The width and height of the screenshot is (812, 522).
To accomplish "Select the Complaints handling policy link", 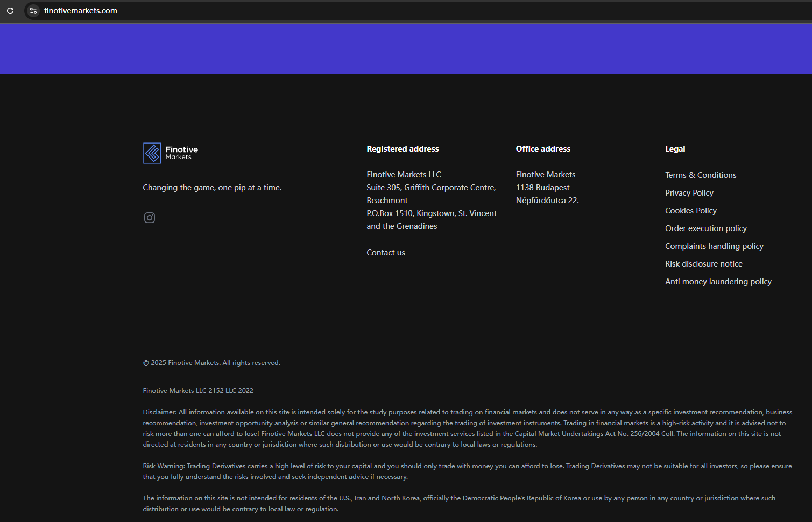I will tap(714, 246).
